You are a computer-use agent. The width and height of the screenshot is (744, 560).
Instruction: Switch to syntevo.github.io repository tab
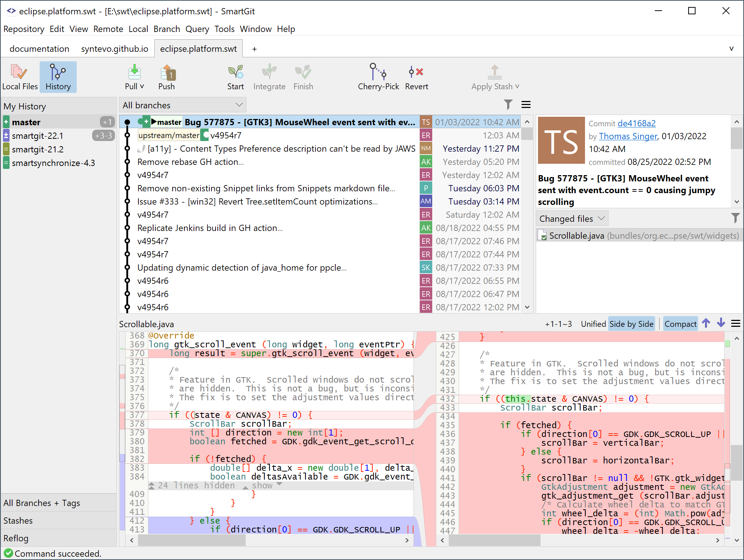click(115, 49)
